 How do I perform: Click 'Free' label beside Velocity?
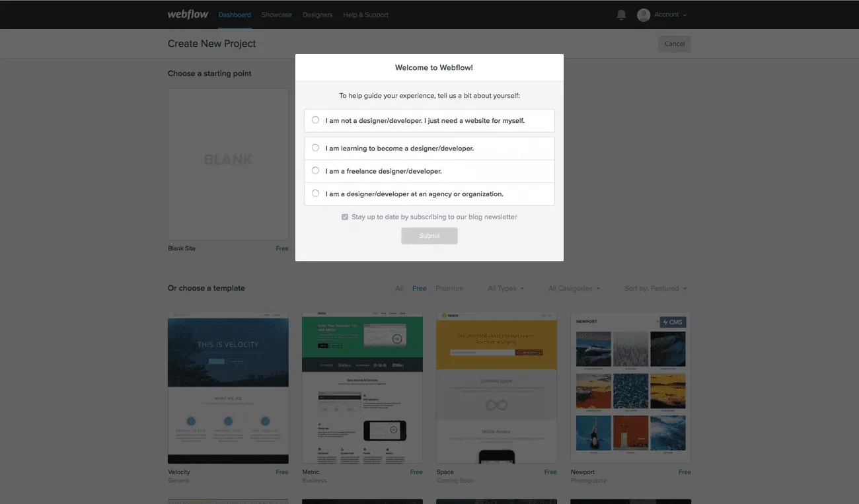[x=282, y=472]
